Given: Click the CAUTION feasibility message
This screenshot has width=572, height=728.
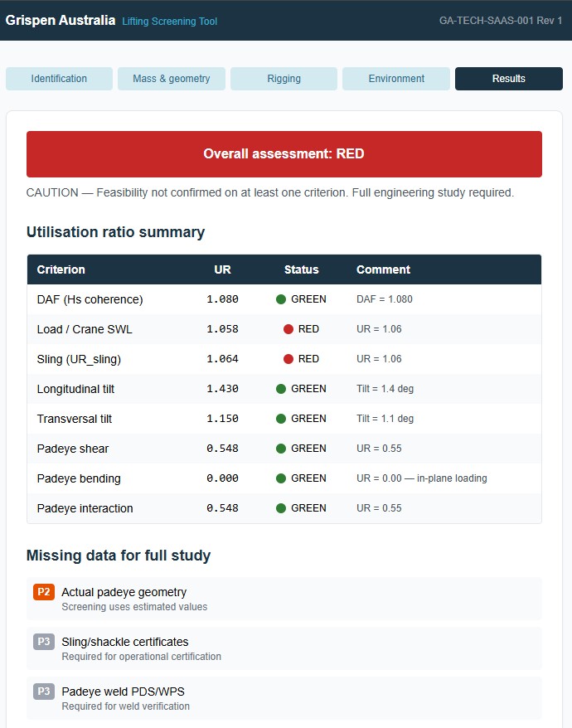Looking at the screenshot, I should 270,192.
